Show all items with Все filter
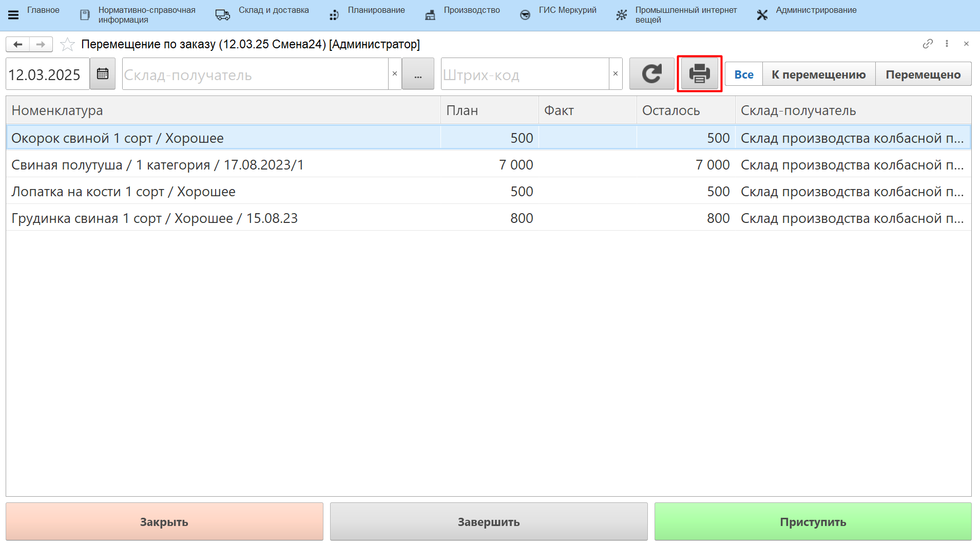 [743, 74]
